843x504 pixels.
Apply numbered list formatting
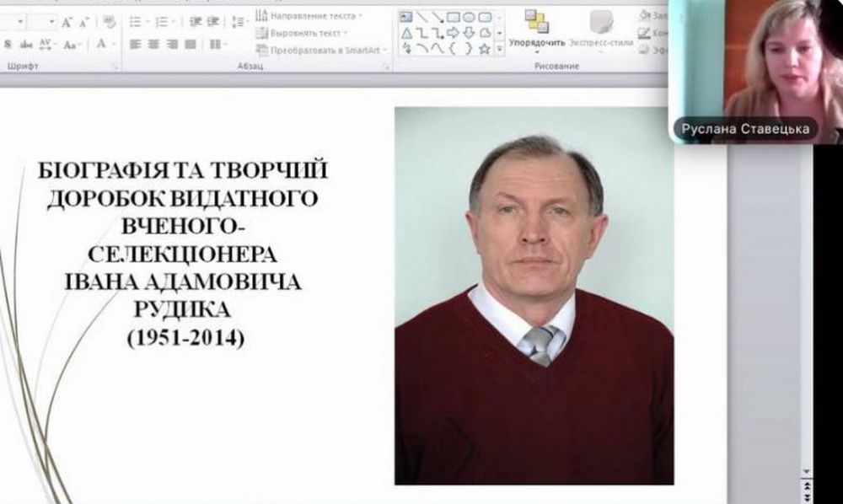pyautogui.click(x=162, y=22)
